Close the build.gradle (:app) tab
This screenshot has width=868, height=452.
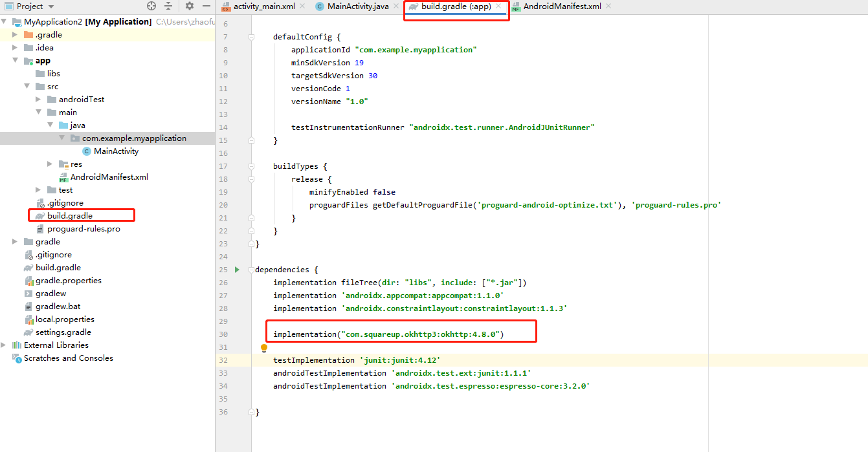pyautogui.click(x=499, y=6)
